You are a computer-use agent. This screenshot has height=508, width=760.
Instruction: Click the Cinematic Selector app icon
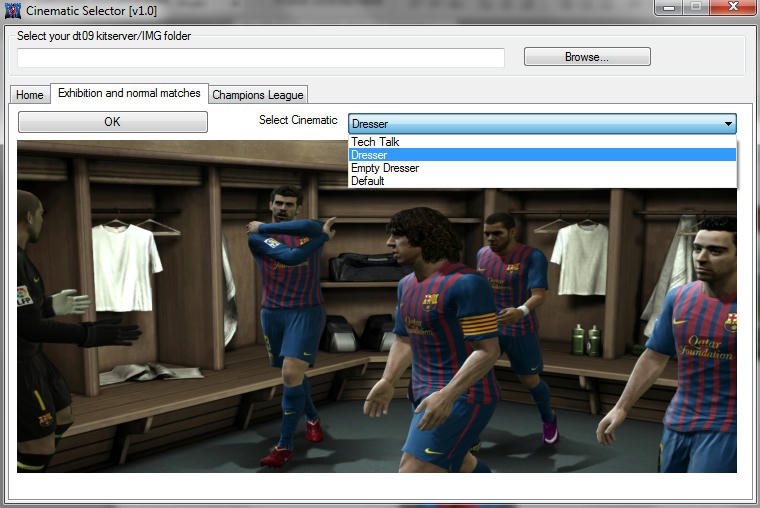coord(13,11)
